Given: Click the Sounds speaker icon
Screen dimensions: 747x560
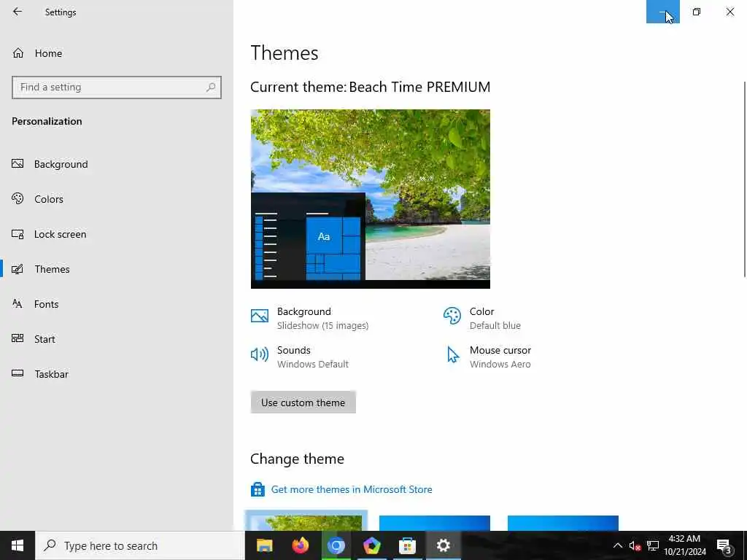Looking at the screenshot, I should 260,354.
